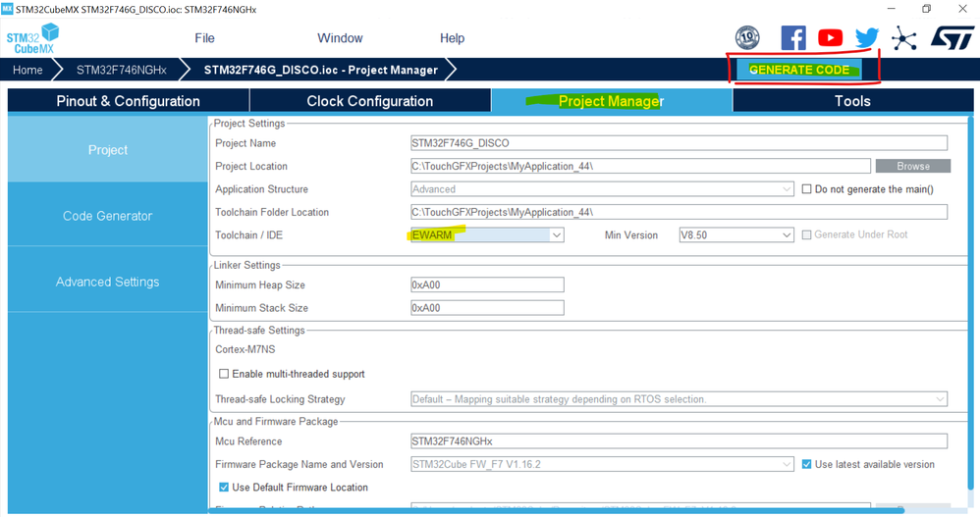
Task: Open the Facebook icon link
Action: 793,38
